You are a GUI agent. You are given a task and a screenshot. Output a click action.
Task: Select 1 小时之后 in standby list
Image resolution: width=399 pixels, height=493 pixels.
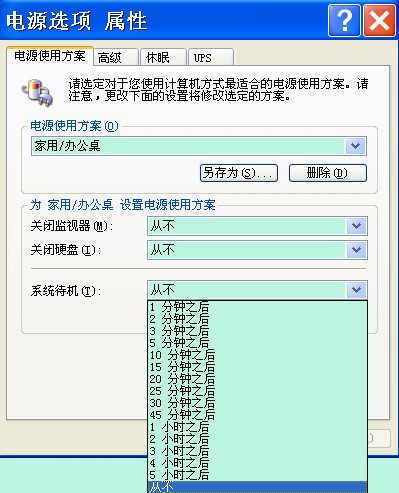257,427
